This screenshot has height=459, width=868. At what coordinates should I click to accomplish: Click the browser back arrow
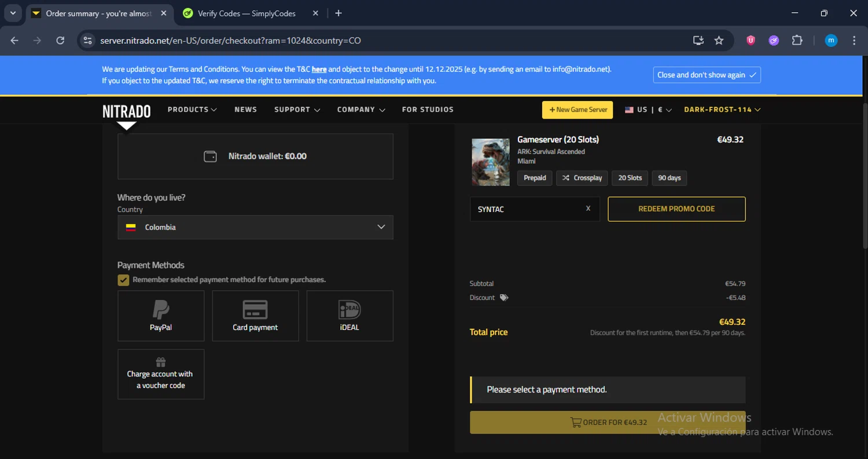14,40
